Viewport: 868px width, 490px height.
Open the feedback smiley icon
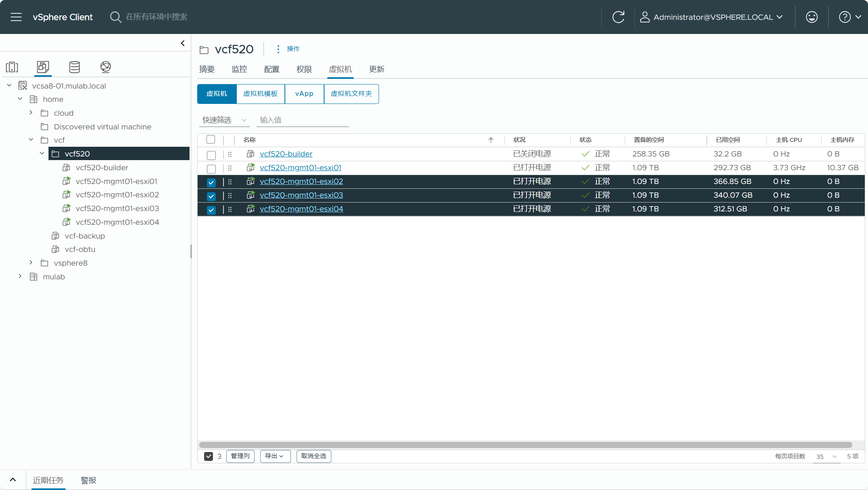(811, 17)
